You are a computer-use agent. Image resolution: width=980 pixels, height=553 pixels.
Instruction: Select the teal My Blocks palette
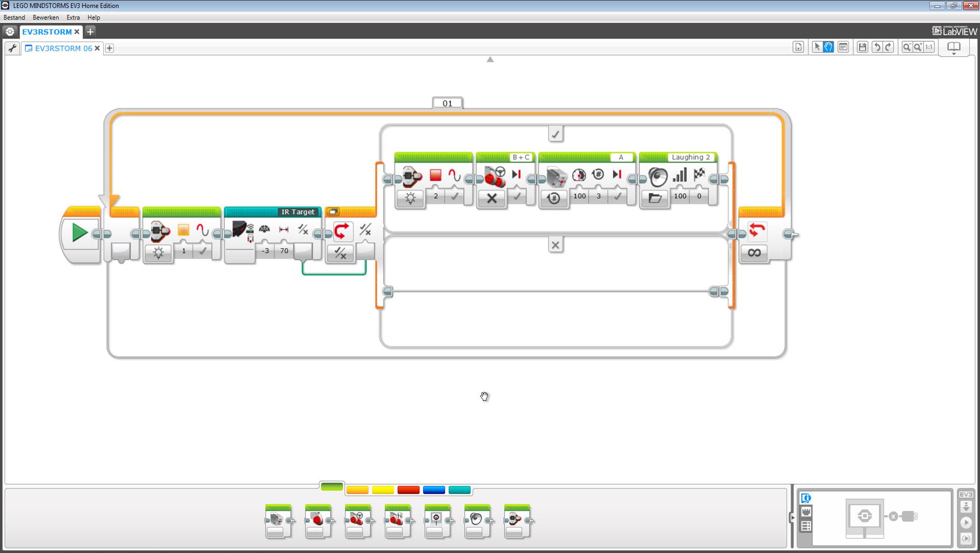[459, 490]
